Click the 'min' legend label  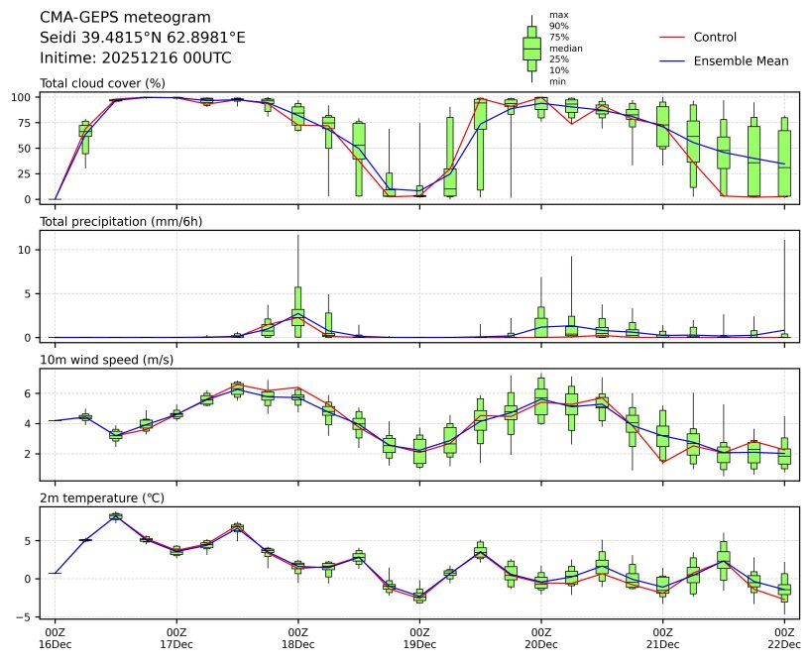[558, 82]
